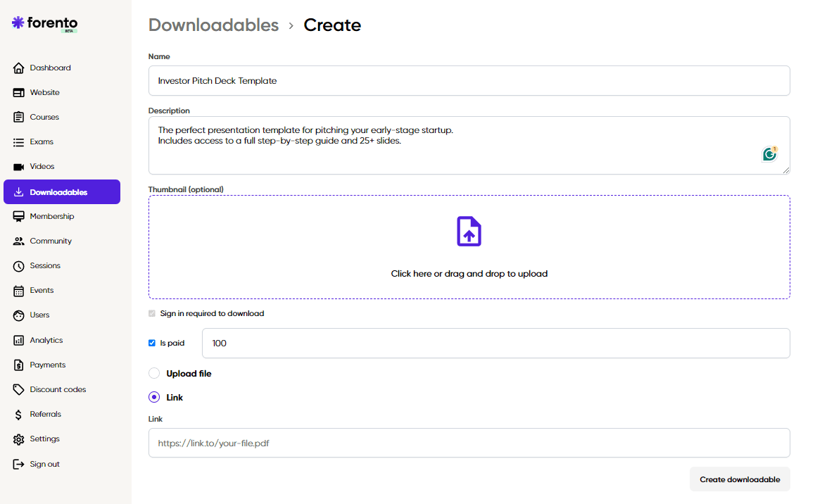
Task: Click the Discount codes tag icon
Action: point(19,390)
